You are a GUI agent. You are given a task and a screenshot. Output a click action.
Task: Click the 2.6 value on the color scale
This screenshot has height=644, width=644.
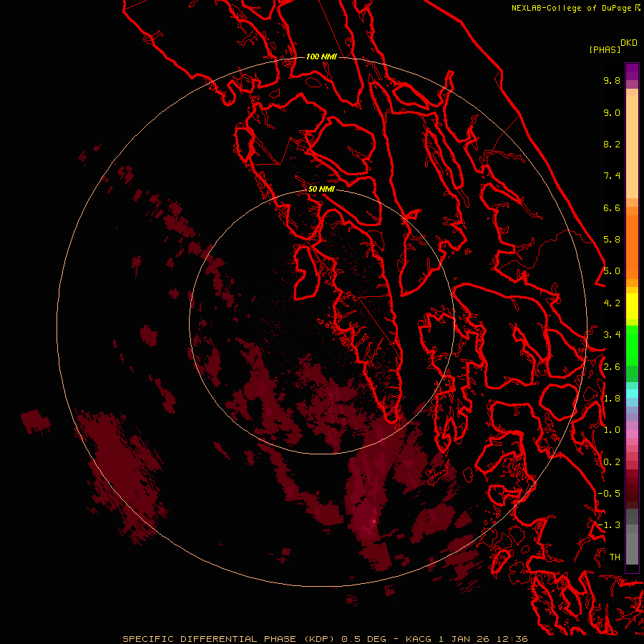coord(612,367)
